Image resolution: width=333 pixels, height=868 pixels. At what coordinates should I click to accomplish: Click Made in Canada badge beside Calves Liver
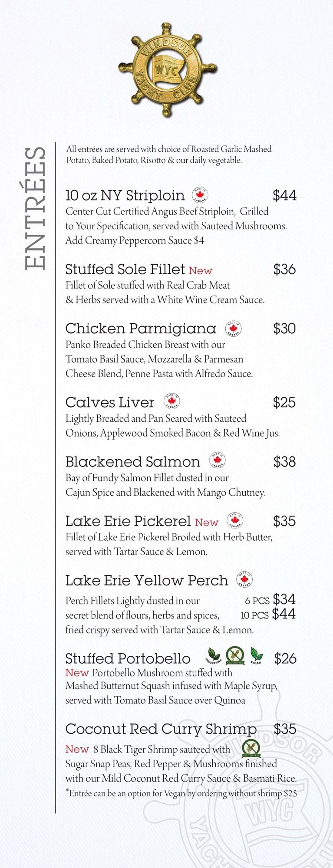[172, 401]
